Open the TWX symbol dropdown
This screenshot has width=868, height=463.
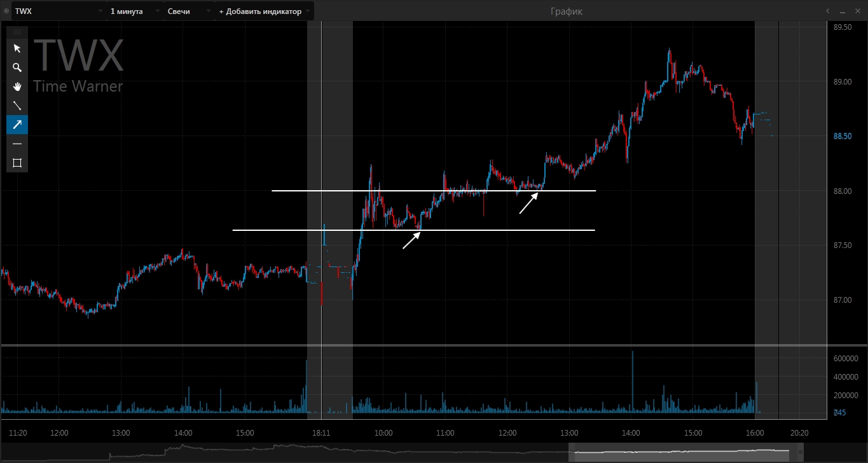coord(59,11)
